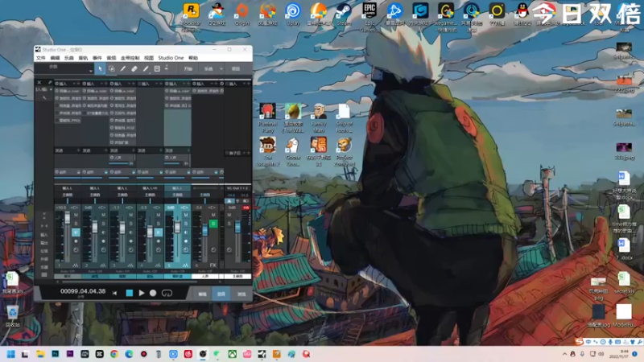This screenshot has width=644, height=362.
Task: Click the 浏览 browse button
Action: 242,294
